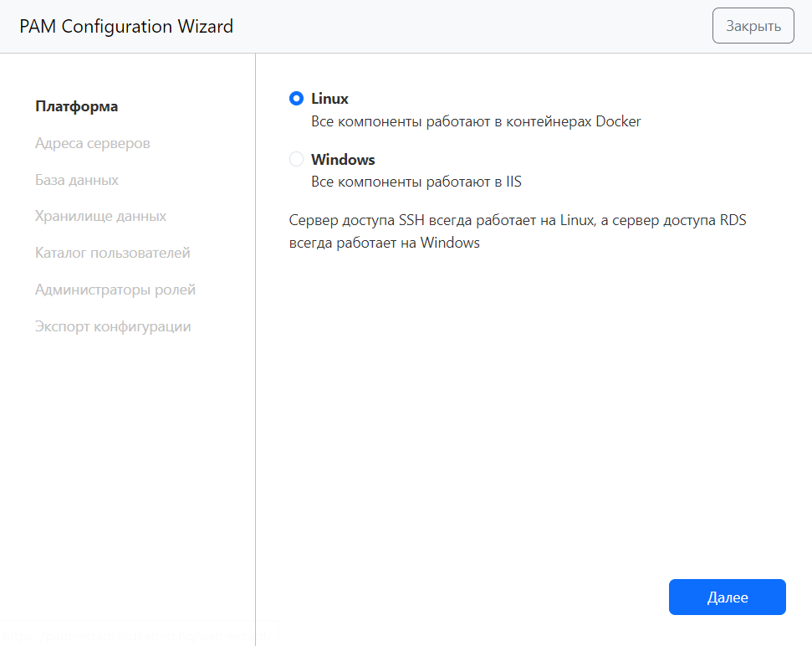Open the Экспорт конфигурации step
The width and height of the screenshot is (812, 646).
click(x=113, y=326)
